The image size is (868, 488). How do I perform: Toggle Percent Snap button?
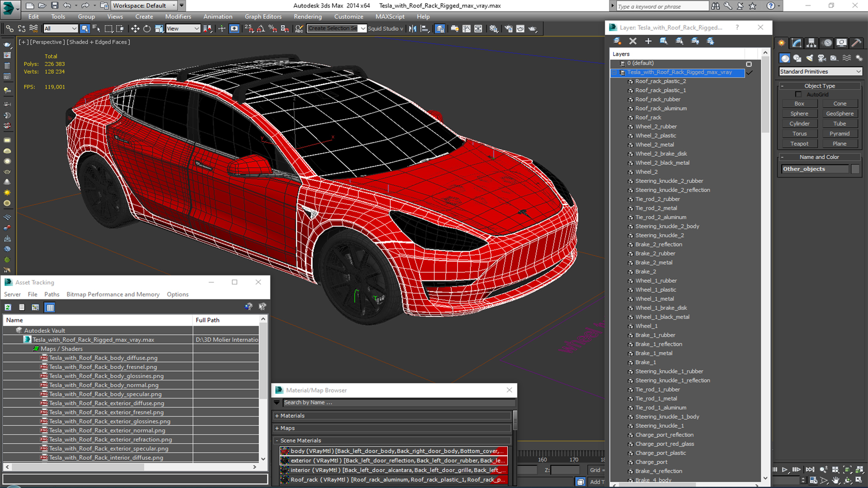[x=273, y=28]
